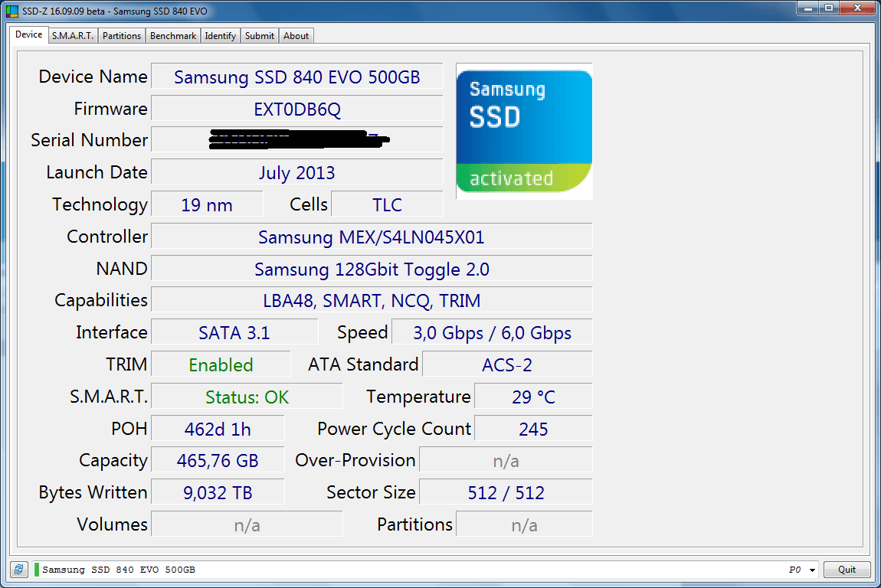881x588 pixels.
Task: Click the POH value 462d 1h
Action: pos(218,429)
